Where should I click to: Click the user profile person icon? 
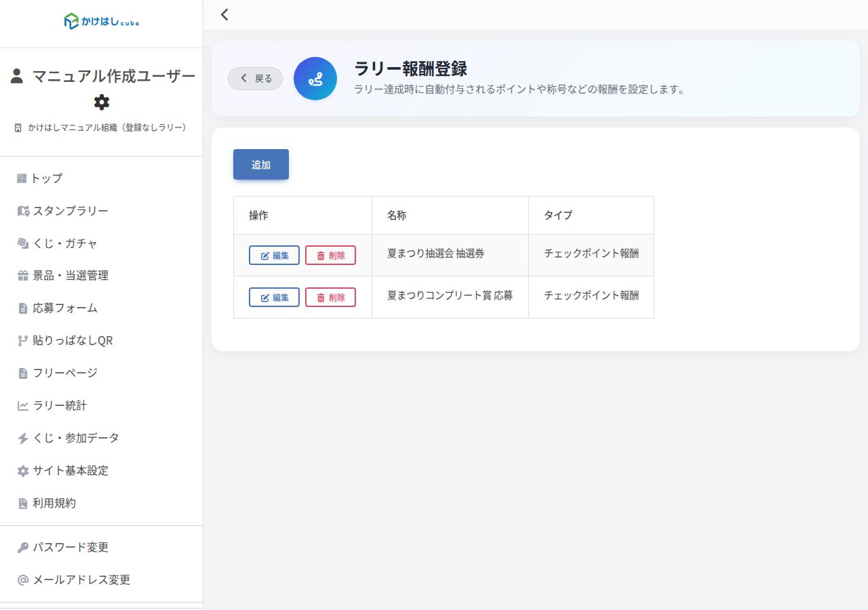(x=17, y=76)
